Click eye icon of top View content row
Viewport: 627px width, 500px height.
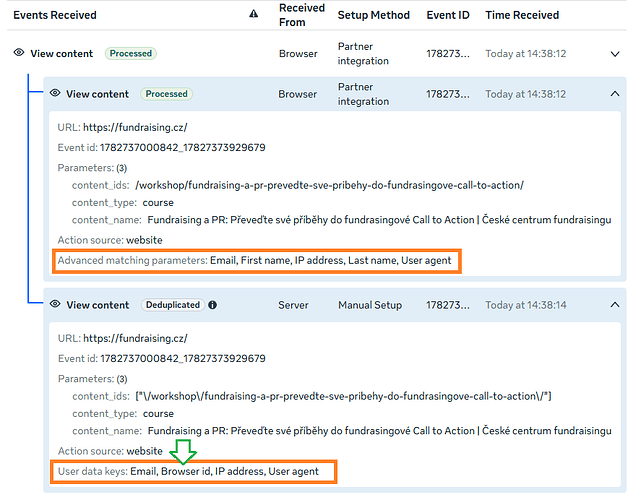click(19, 53)
